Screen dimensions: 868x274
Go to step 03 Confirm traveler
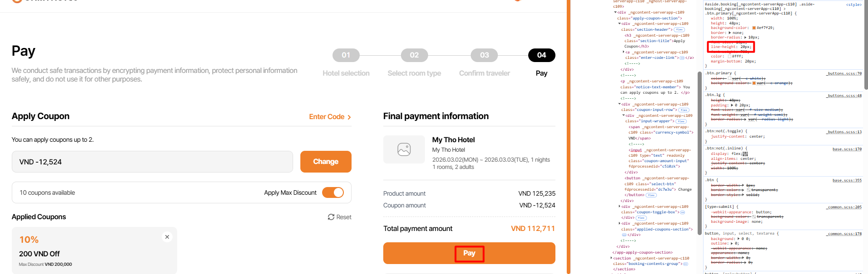click(484, 55)
